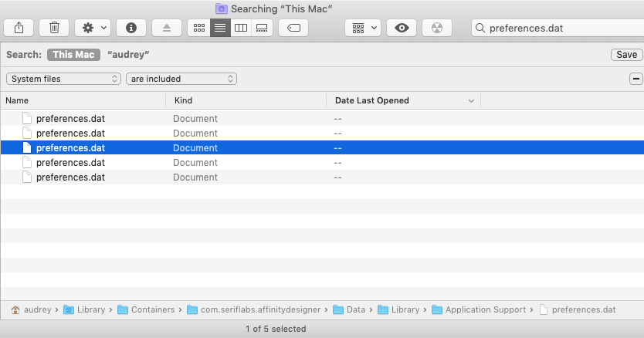Click the Burn disc icon
The image size is (644, 338).
tap(437, 28)
